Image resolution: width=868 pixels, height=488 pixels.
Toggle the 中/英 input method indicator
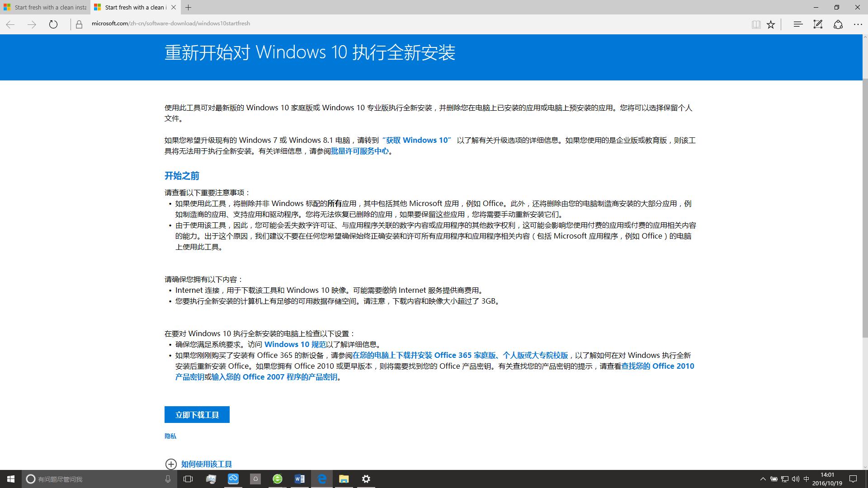[806, 479]
